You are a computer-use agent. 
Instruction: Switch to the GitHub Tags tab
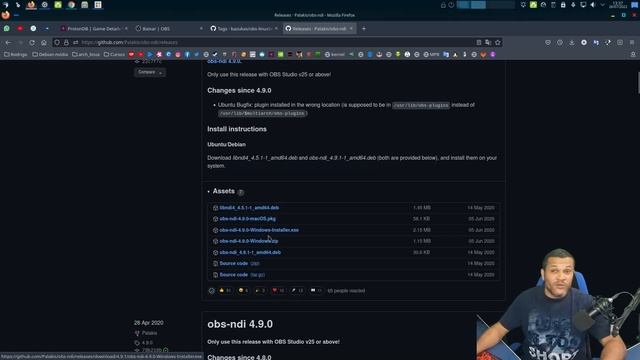click(244, 29)
